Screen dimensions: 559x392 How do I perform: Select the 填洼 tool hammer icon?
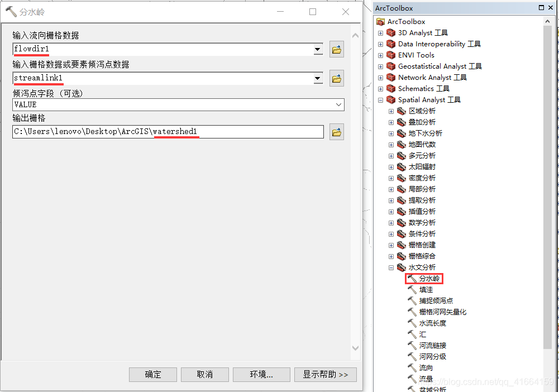tap(412, 290)
